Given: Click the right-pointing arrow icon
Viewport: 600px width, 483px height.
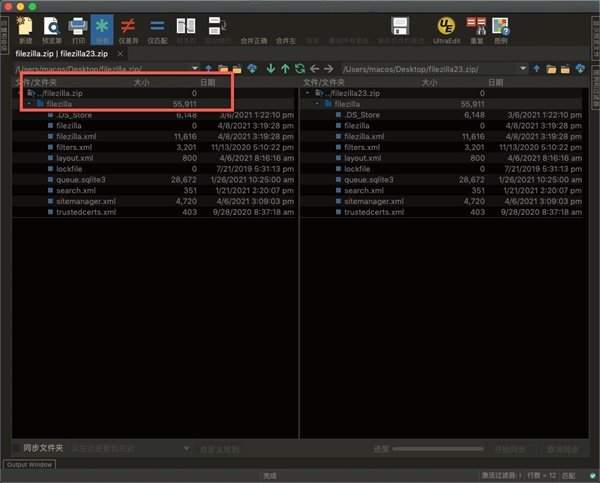Looking at the screenshot, I should point(329,69).
